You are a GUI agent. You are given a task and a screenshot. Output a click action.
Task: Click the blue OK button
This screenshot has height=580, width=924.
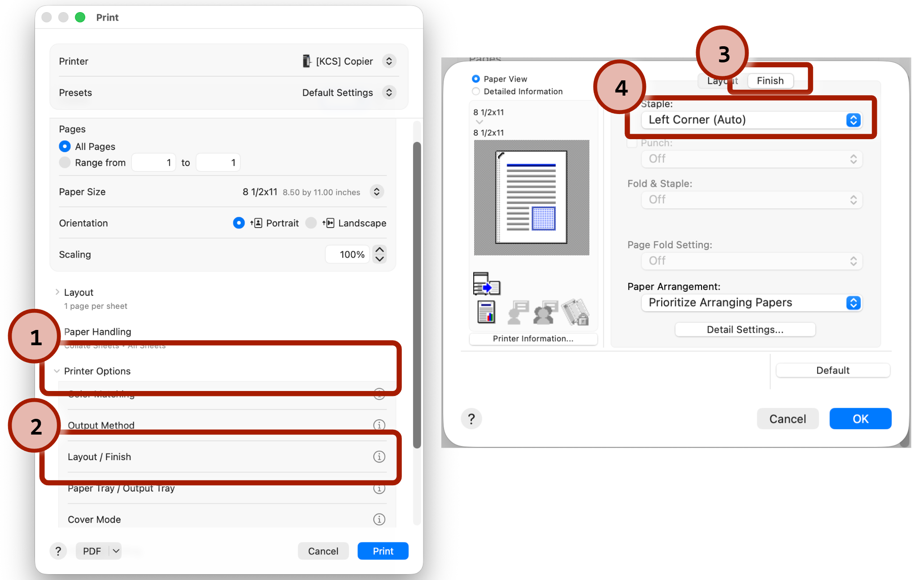[x=860, y=419]
